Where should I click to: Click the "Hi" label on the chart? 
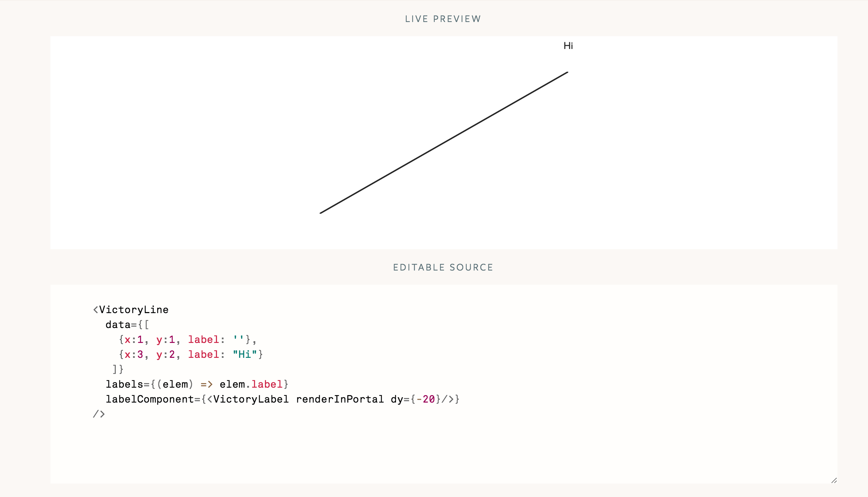[569, 45]
